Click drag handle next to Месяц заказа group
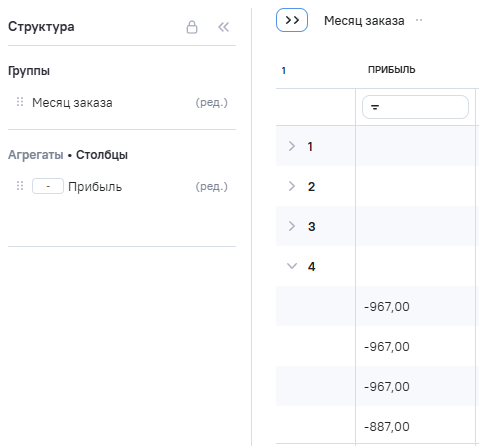479x446 pixels. click(20, 102)
